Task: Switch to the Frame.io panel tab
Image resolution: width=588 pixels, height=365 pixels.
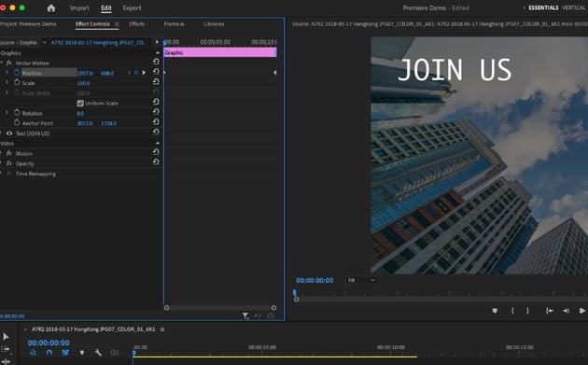Action: 174,24
